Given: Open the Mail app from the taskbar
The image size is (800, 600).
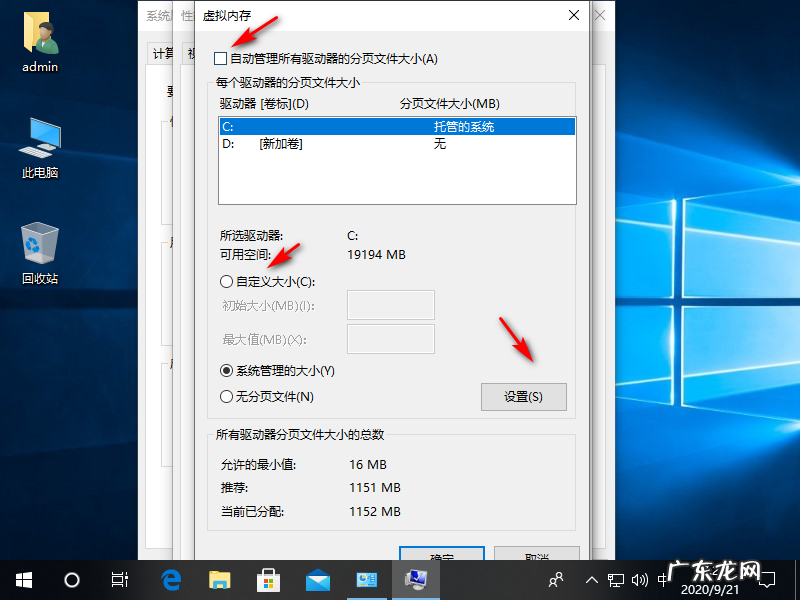Looking at the screenshot, I should pos(317,580).
